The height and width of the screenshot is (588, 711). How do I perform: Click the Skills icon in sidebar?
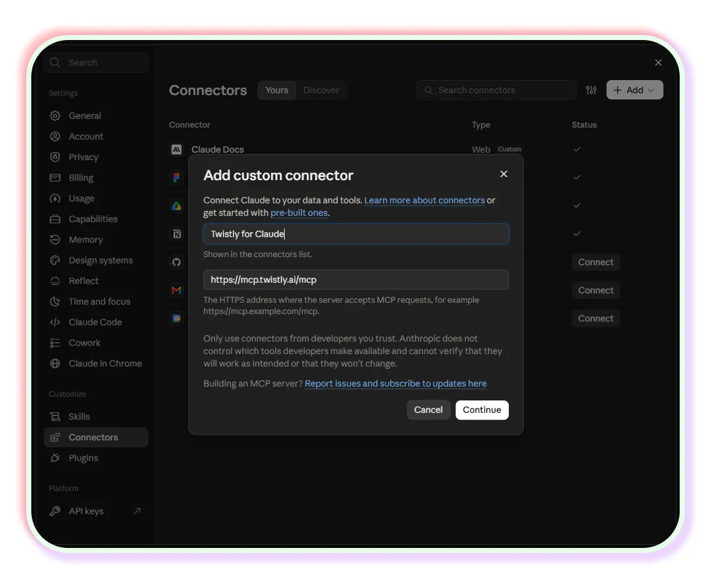pyautogui.click(x=55, y=417)
